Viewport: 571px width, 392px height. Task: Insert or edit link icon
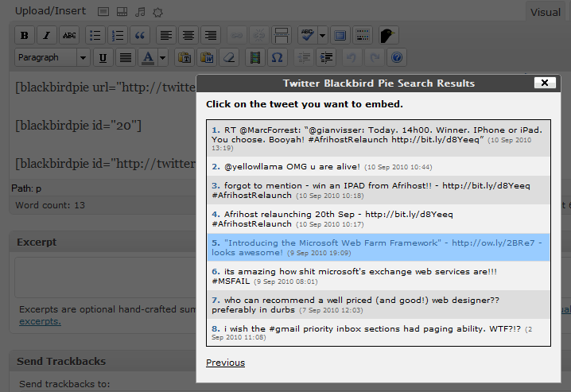237,35
